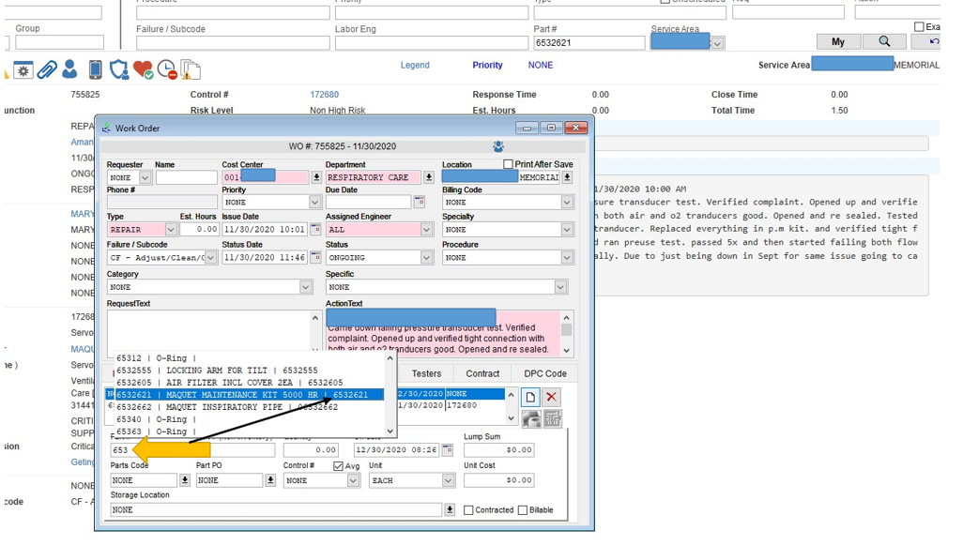Click the Parts Code lookup arrow button
963x560 pixels.
tap(184, 480)
